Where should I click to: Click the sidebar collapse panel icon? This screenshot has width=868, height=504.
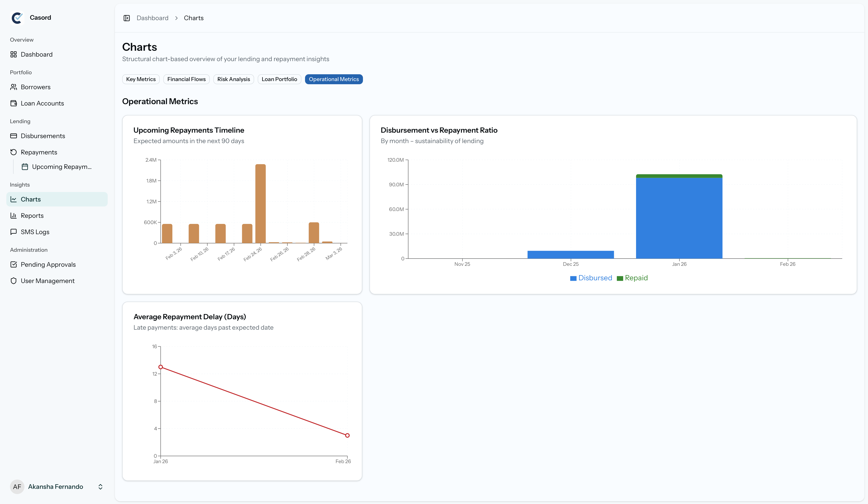(126, 18)
